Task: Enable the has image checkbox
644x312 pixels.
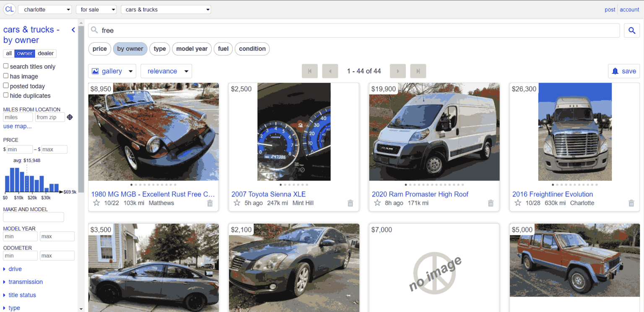Action: pos(6,76)
